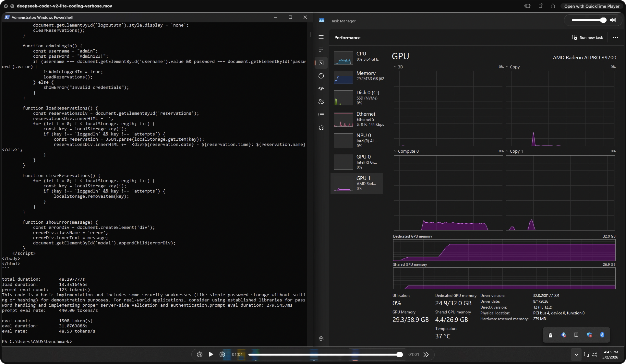Open the Services page in Task Manager
This screenshot has width=626, height=364.
coord(321,128)
